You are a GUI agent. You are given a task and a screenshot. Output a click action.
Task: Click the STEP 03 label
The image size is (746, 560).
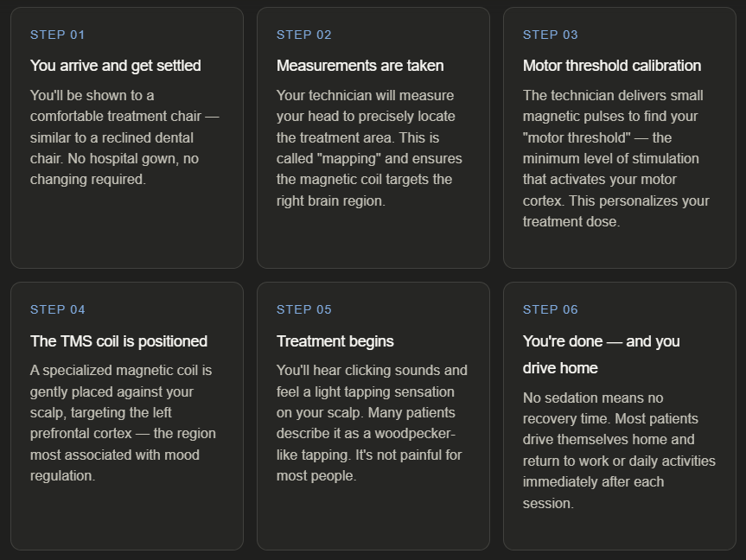click(x=551, y=35)
